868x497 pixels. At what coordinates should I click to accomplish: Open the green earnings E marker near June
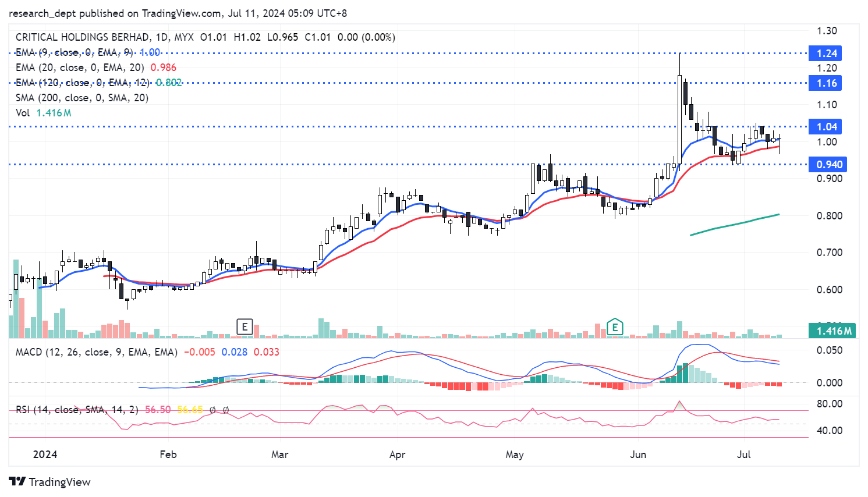pos(615,327)
